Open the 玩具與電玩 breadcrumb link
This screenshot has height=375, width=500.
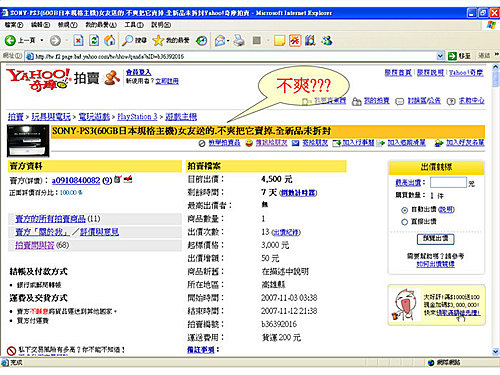[51, 117]
